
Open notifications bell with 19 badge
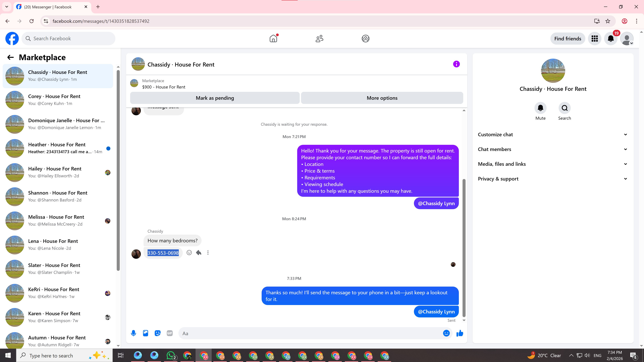coord(610,39)
